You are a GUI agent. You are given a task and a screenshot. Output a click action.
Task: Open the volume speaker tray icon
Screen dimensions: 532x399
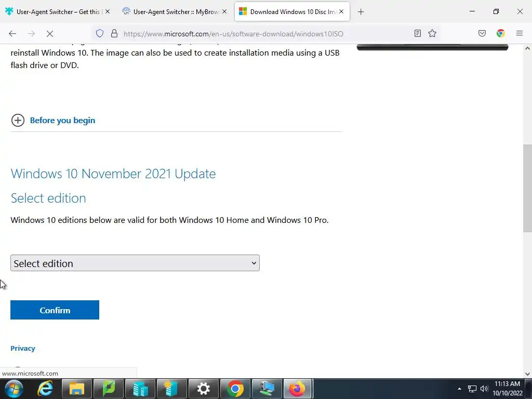point(484,389)
